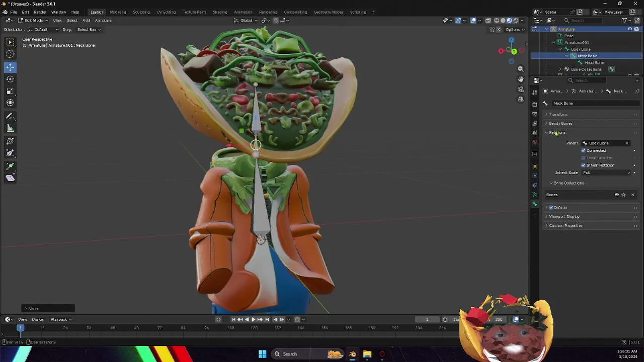Hide Armature in outliner with eye icon

(x=629, y=29)
